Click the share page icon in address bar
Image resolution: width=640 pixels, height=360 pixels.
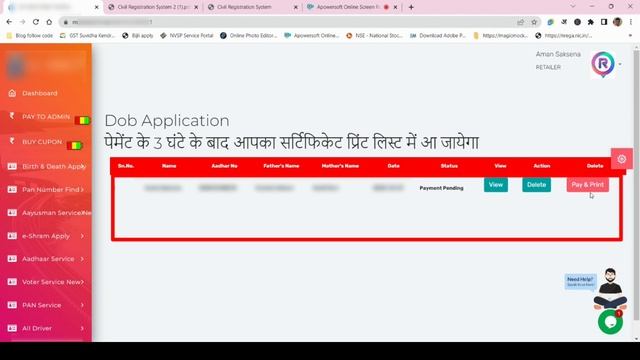coord(520,22)
